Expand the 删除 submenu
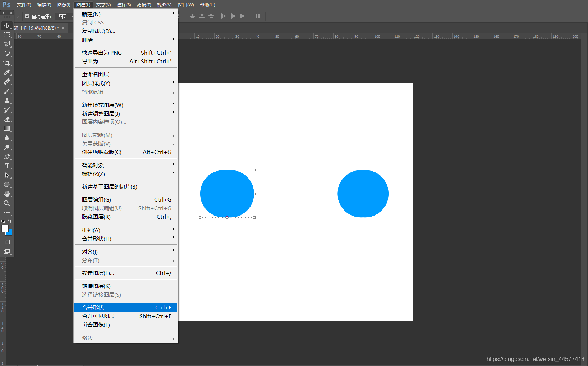Viewport: 588px width, 366px height. click(126, 40)
